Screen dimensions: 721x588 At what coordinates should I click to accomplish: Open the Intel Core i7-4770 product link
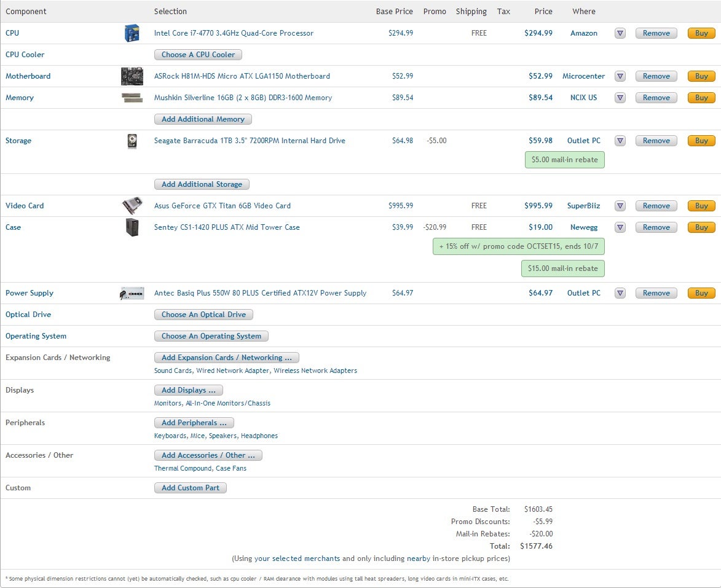click(x=234, y=33)
